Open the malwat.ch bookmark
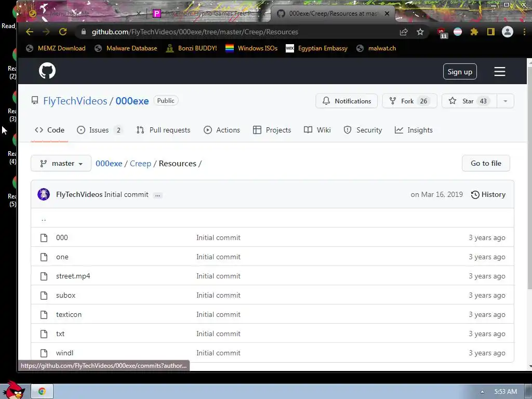532x399 pixels. pyautogui.click(x=376, y=48)
